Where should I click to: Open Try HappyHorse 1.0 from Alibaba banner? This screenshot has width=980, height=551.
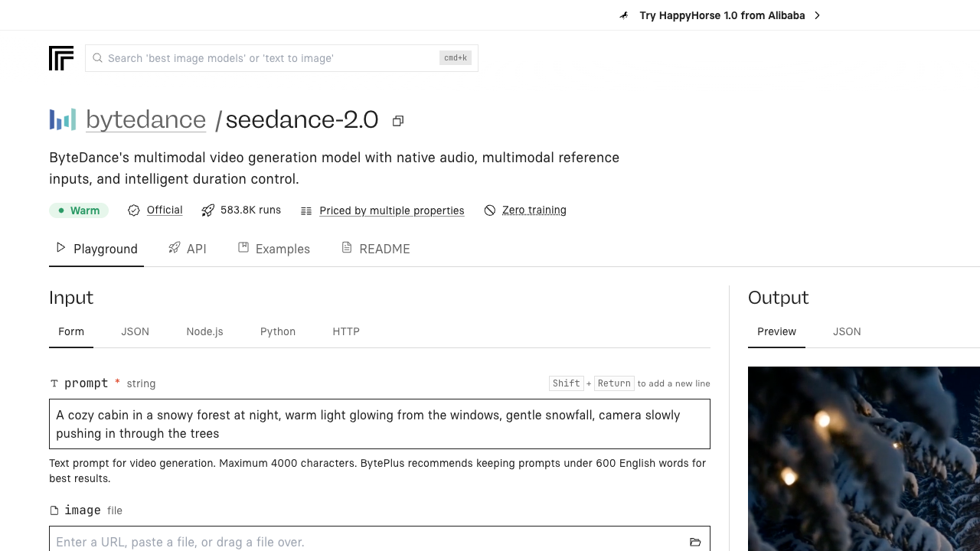click(722, 15)
